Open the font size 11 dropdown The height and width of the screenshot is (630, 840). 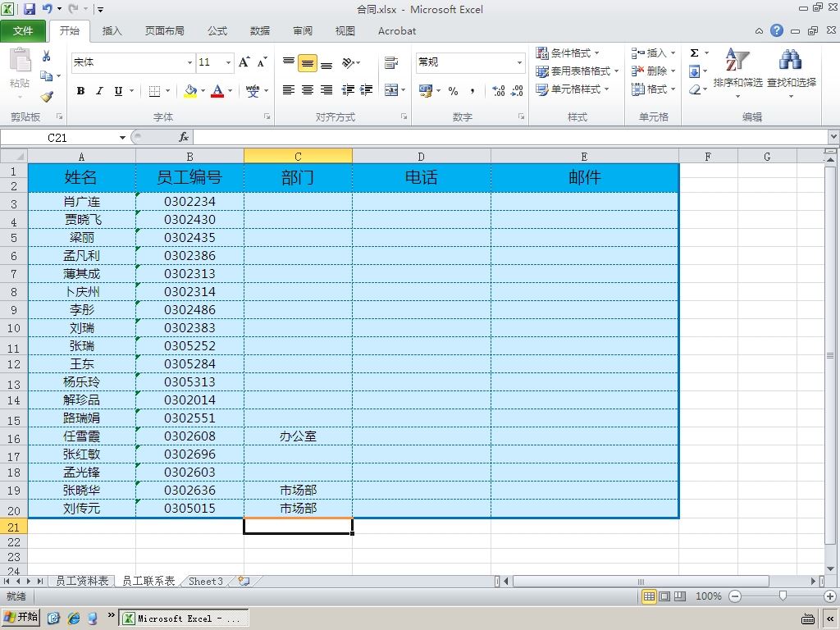(x=228, y=62)
